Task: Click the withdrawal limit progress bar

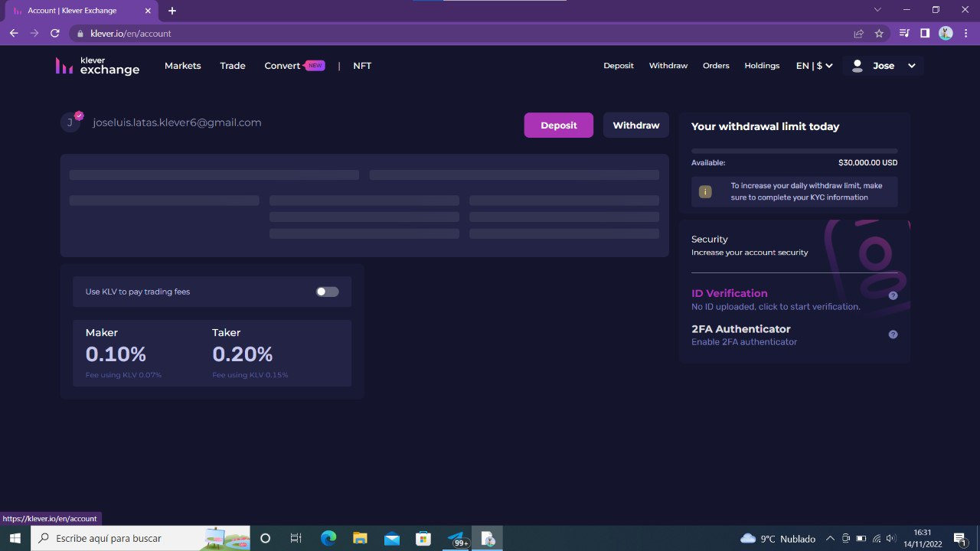Action: (794, 151)
